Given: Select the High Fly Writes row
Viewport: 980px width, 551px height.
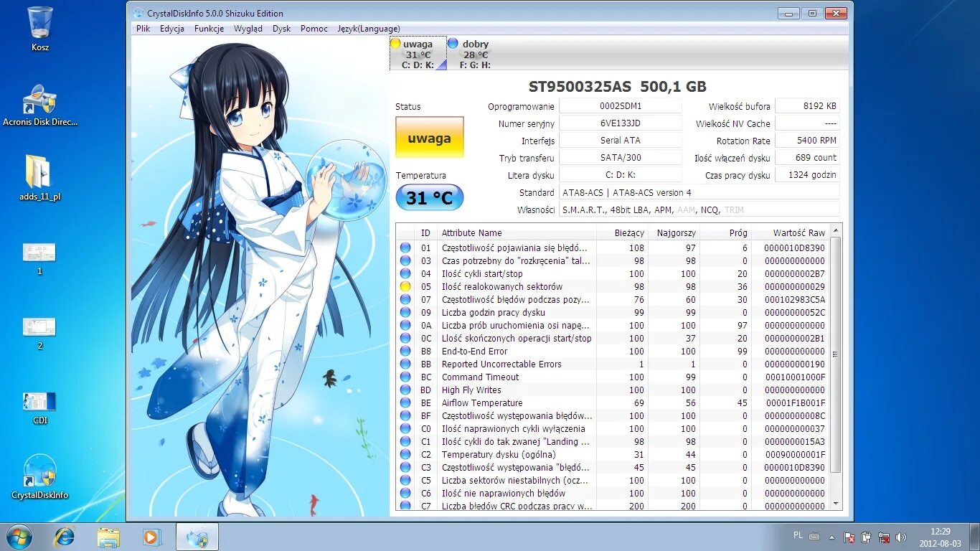Looking at the screenshot, I should 613,390.
